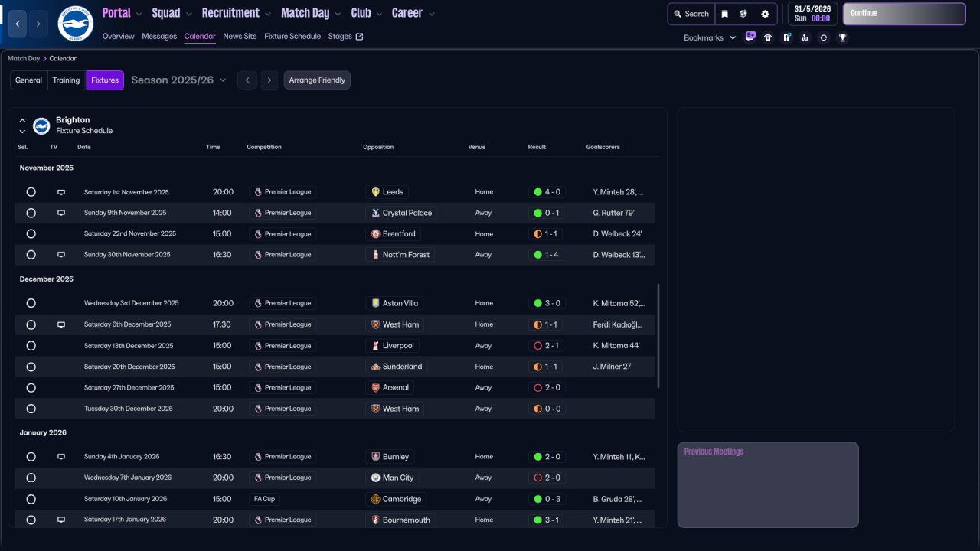Image resolution: width=980 pixels, height=551 pixels.
Task: Expand the Club menu chevron
Action: point(379,14)
